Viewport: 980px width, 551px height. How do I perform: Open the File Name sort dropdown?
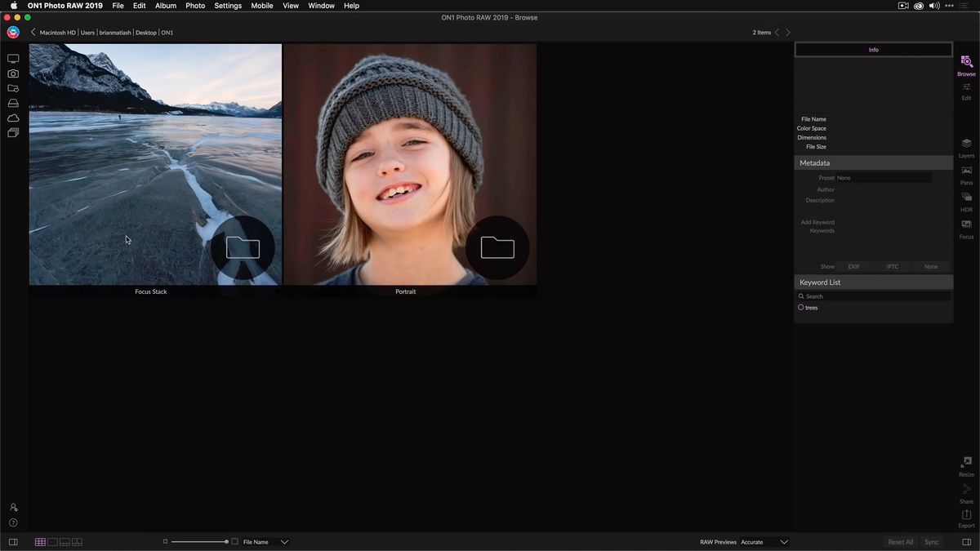click(x=283, y=541)
